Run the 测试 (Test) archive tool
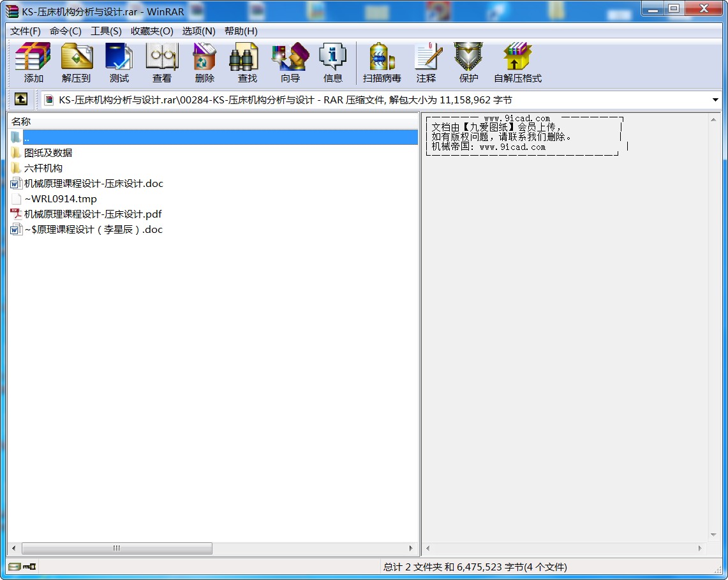 (x=119, y=63)
